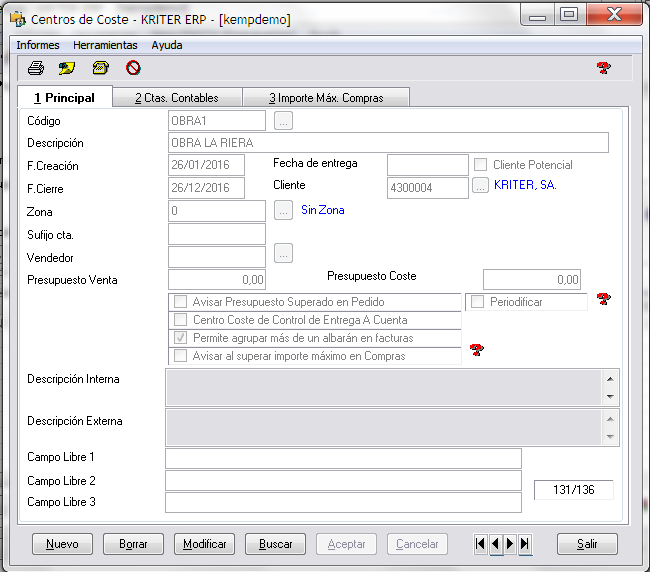Go to the previous record
650x572 pixels.
(496, 544)
